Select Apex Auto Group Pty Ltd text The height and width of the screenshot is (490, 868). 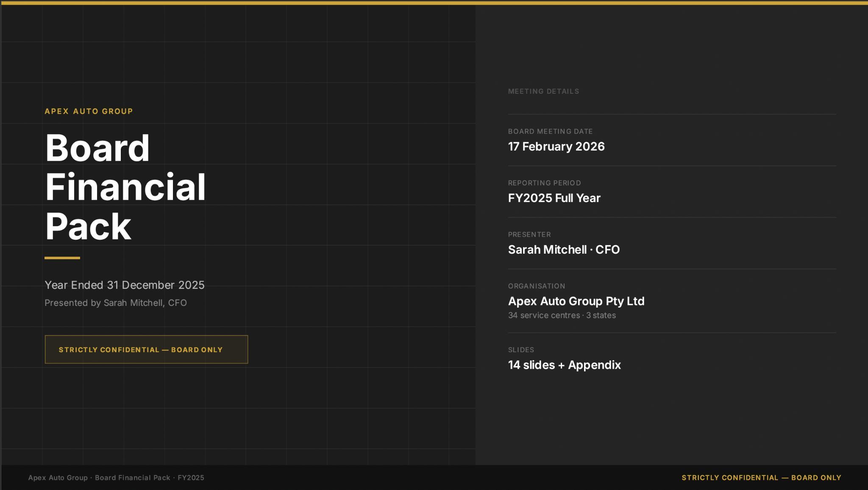tap(576, 301)
